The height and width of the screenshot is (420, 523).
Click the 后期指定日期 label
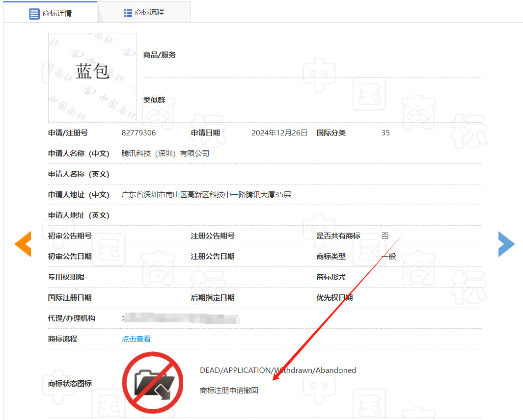213,298
